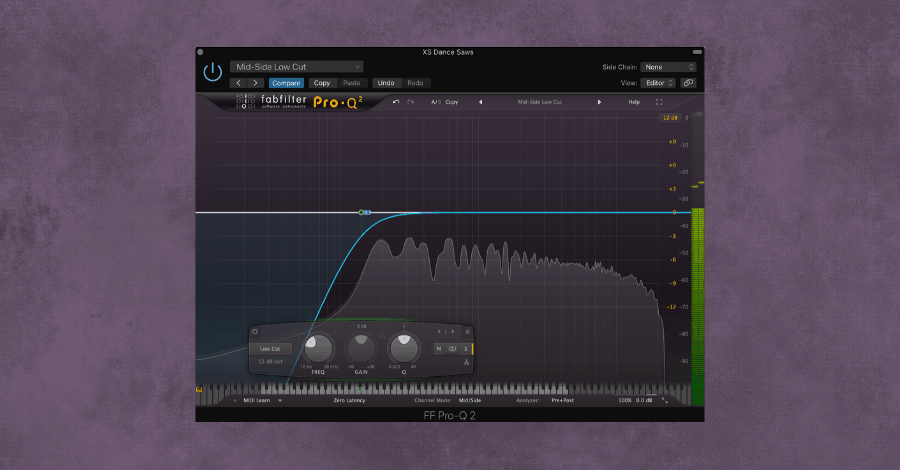Click FabFilter's redo arrow icon

coord(410,102)
